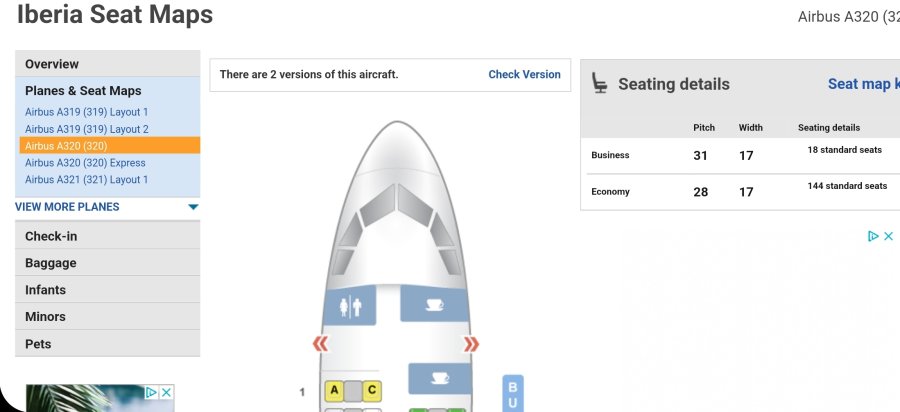
Task: Click the seat icon beside Seating details
Action: [x=600, y=84]
